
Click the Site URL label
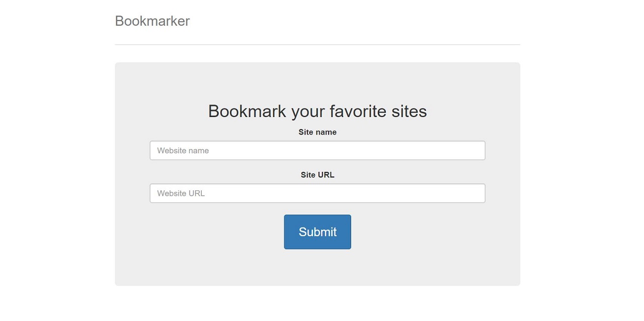[x=317, y=175]
